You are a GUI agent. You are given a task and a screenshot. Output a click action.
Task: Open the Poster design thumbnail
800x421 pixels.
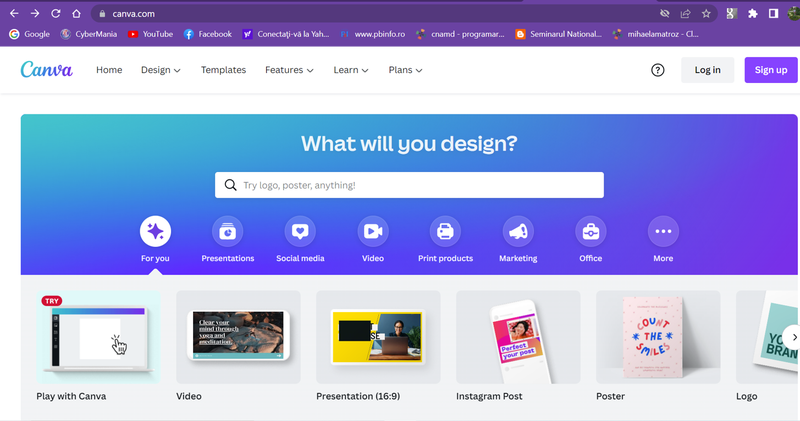[658, 337]
